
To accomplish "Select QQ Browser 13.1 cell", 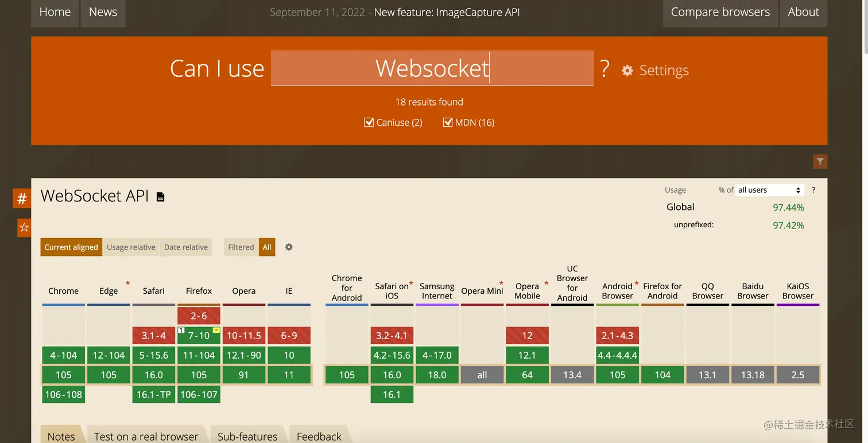I will tap(708, 375).
